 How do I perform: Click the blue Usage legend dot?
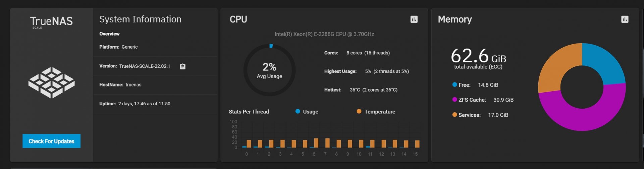point(298,111)
